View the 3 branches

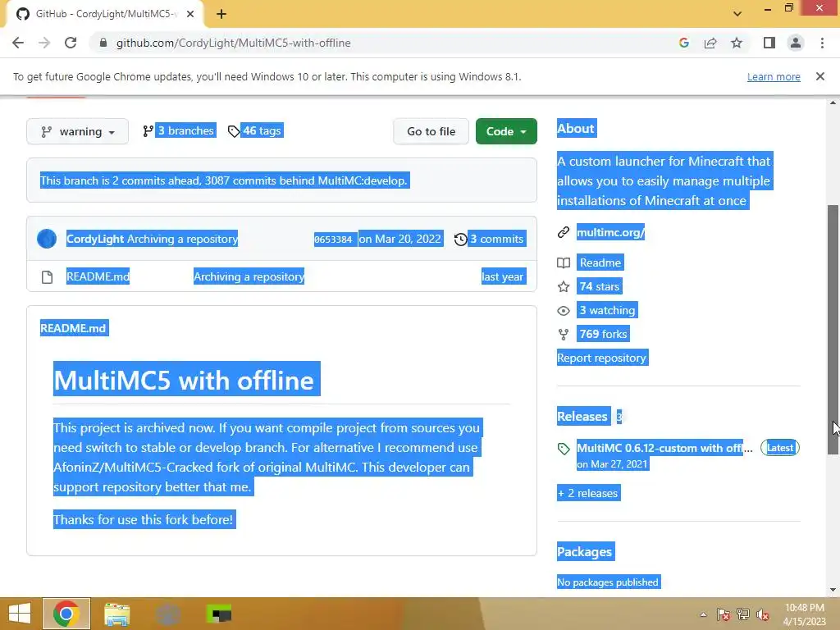click(179, 130)
